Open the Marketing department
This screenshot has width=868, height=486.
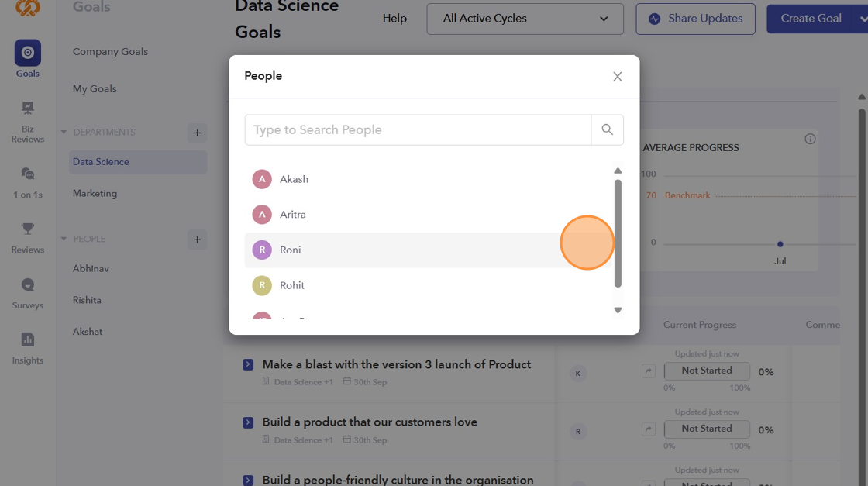pyautogui.click(x=95, y=194)
